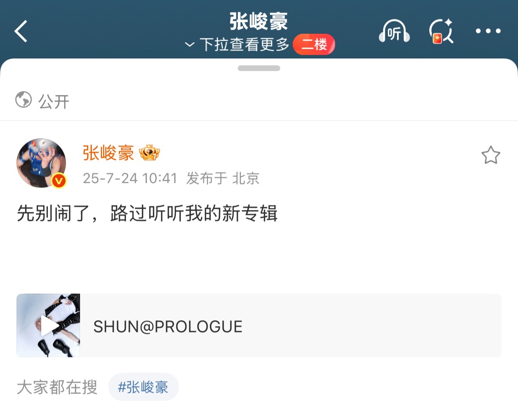Favorite the post with the star icon
Screen dimensions: 518x420
[491, 155]
